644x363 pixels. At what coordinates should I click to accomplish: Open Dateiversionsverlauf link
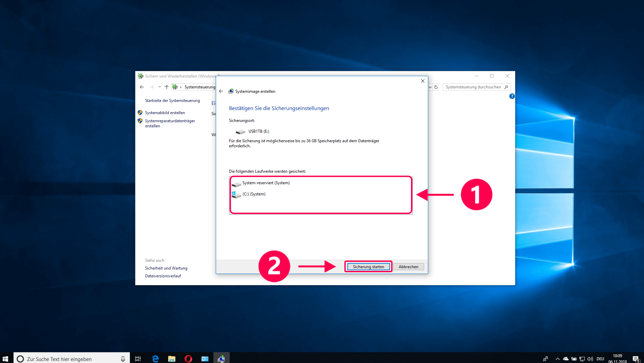[163, 276]
